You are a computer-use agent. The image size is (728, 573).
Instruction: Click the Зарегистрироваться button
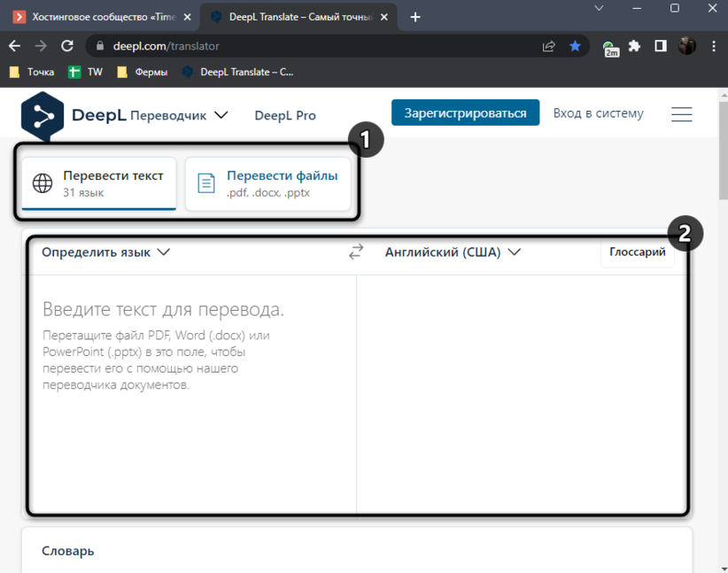pyautogui.click(x=465, y=112)
